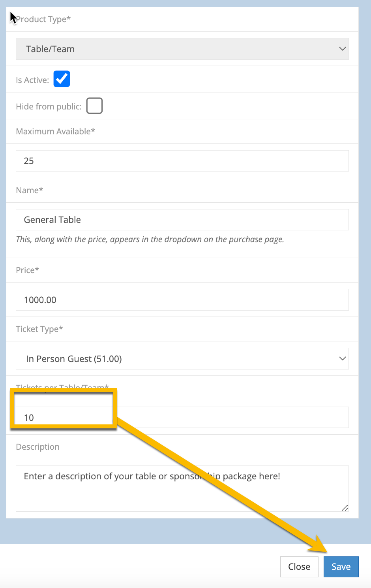Click the Close button

[299, 567]
